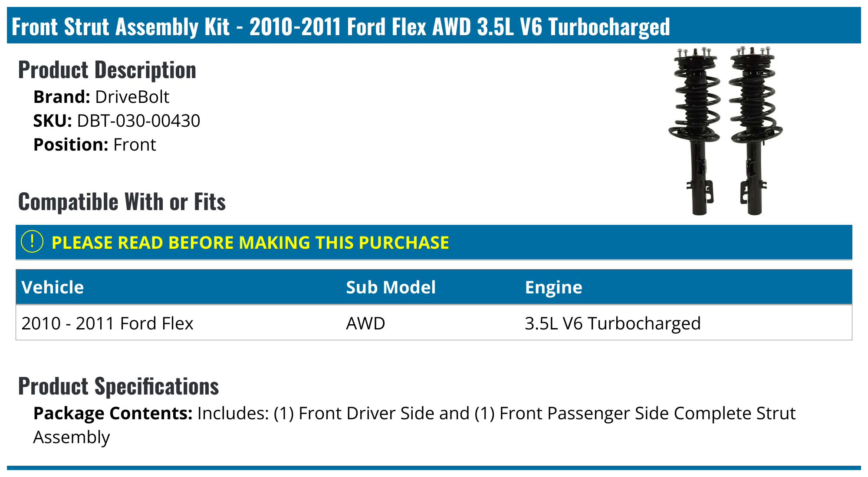Click the Engine column header

pyautogui.click(x=553, y=287)
